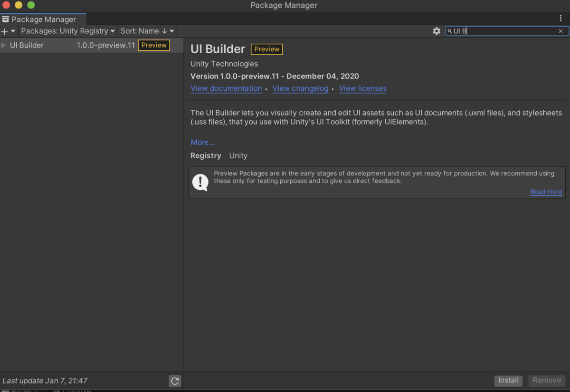The width and height of the screenshot is (570, 392).
Task: Click the disabled Remove button
Action: point(547,380)
